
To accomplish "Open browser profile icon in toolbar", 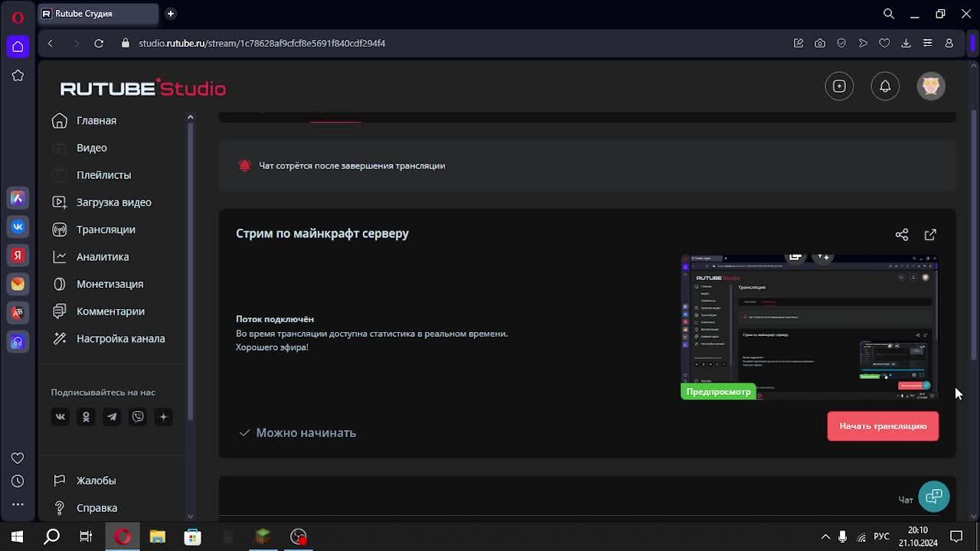I will pyautogui.click(x=949, y=44).
